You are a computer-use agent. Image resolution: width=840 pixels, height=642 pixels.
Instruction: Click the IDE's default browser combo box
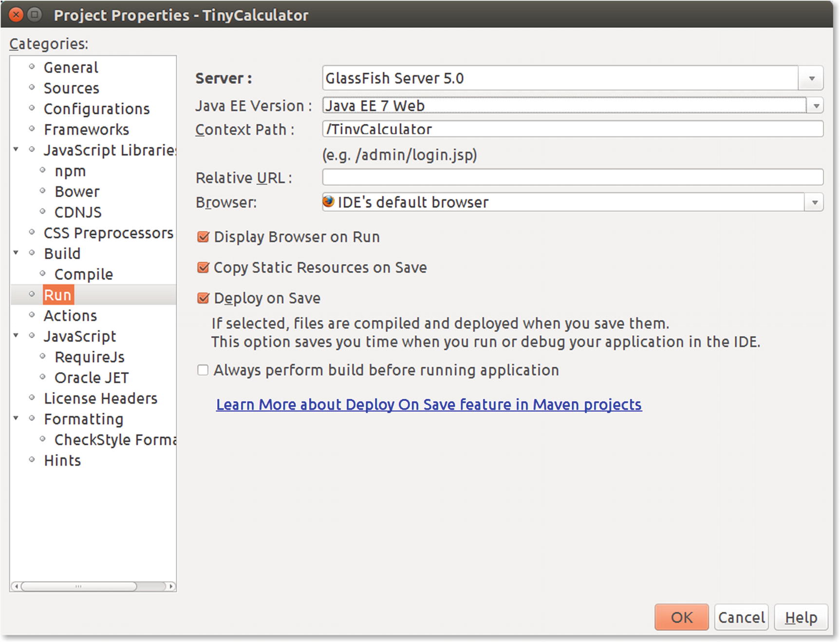(x=573, y=202)
